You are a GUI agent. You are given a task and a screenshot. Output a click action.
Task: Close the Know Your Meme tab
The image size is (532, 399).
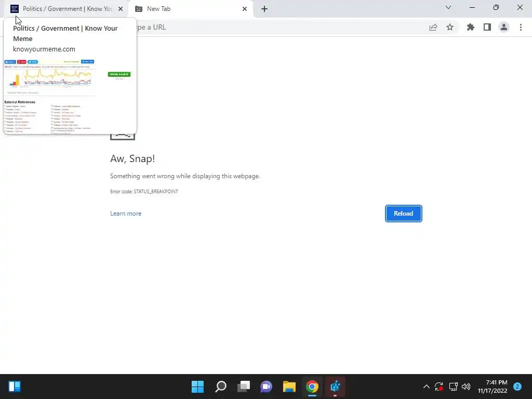click(121, 9)
